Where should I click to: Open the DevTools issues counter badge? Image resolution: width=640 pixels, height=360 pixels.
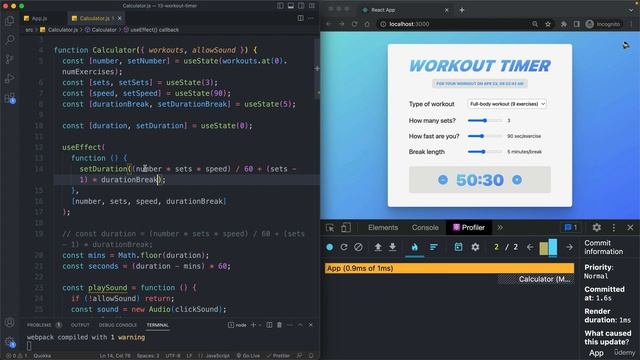click(x=571, y=227)
